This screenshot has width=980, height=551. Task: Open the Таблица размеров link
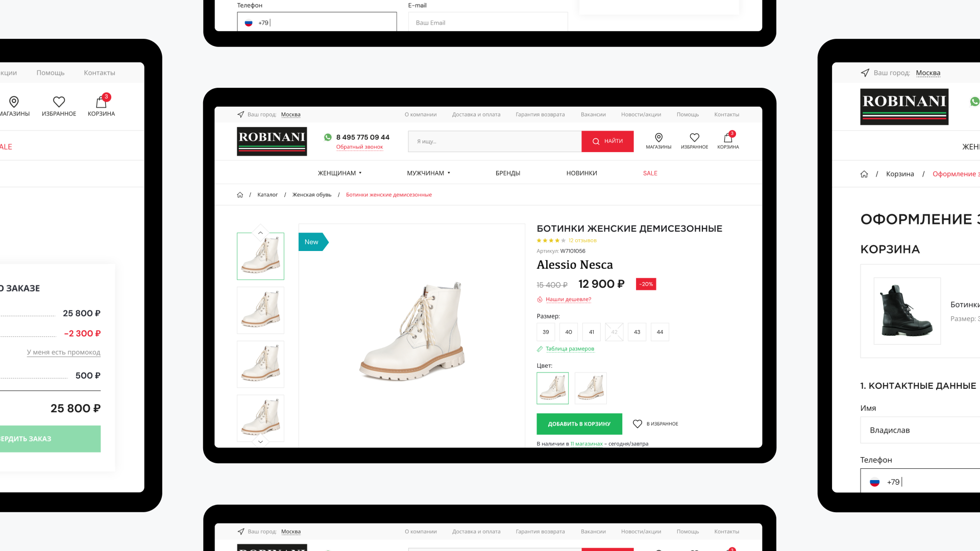coord(570,349)
